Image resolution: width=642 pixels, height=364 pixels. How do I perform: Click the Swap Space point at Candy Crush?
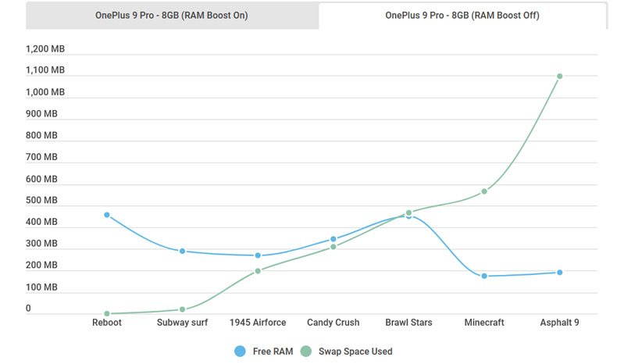pyautogui.click(x=333, y=247)
